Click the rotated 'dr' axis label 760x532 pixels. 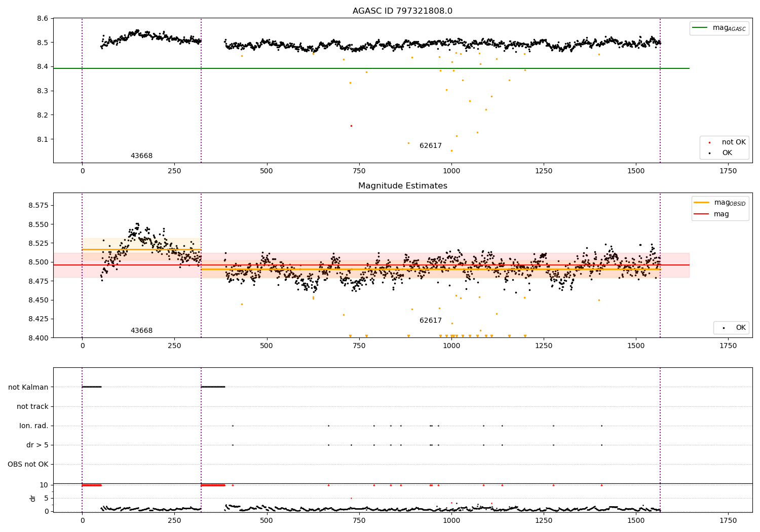click(33, 498)
